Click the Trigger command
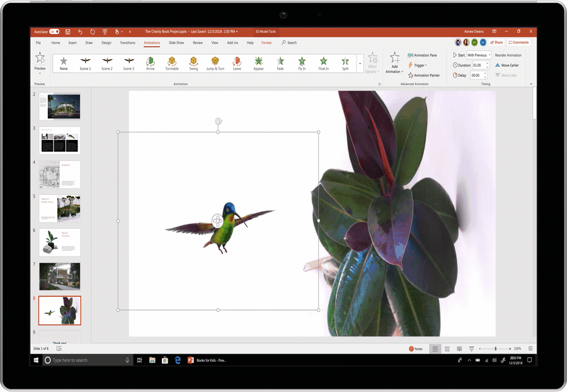 pyautogui.click(x=418, y=65)
